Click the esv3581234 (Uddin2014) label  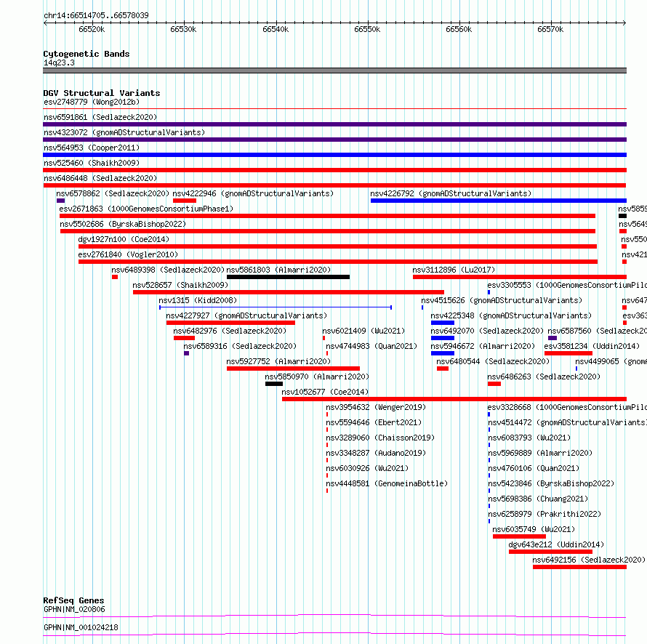(x=592, y=346)
